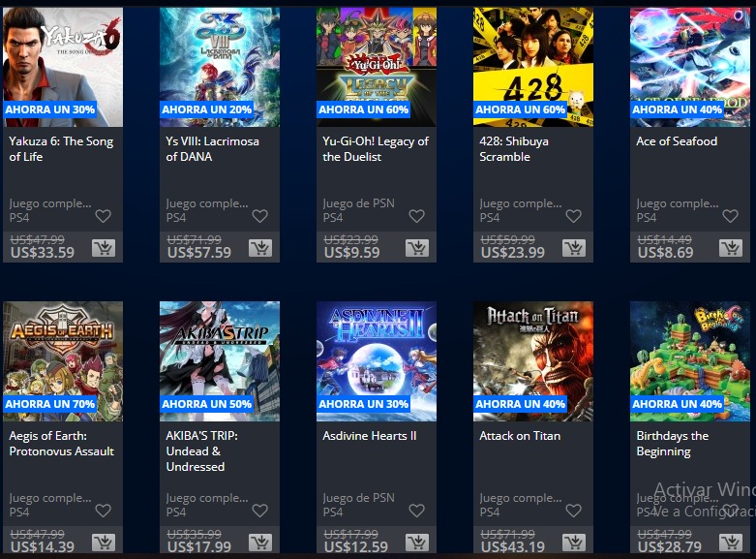The height and width of the screenshot is (559, 756).
Task: Open the Yakuza 6 cover art thumbnail
Action: 63,67
